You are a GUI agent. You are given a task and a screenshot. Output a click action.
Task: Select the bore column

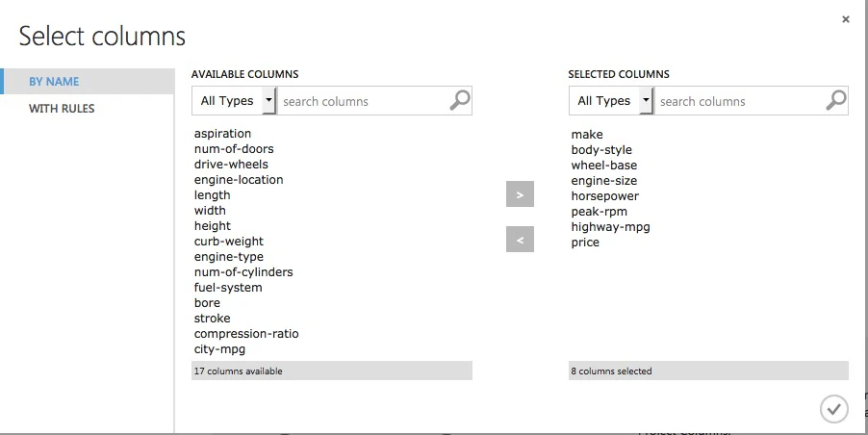coord(207,303)
